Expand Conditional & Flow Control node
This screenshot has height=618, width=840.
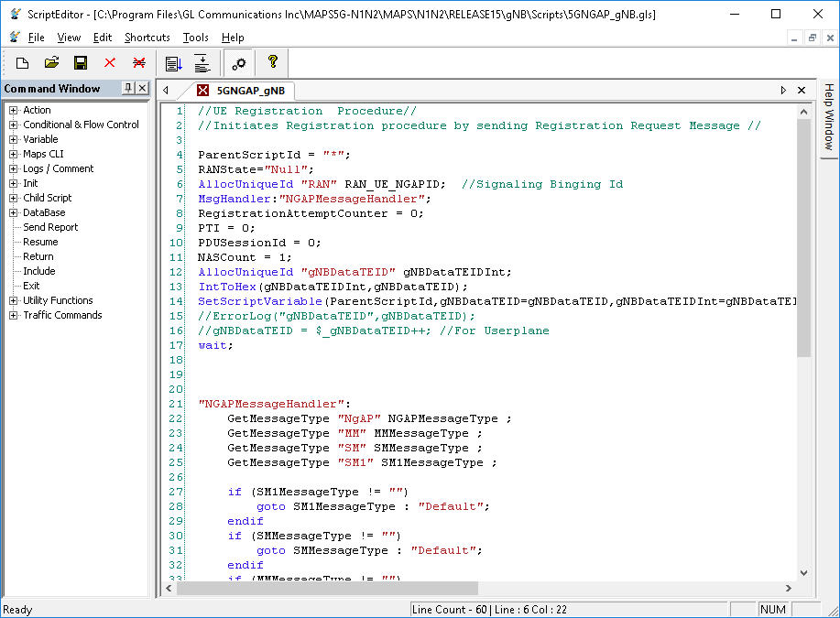14,125
